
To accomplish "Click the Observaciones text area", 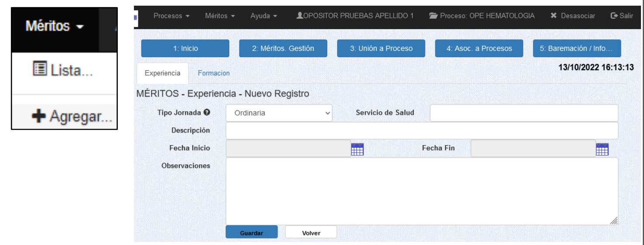I will click(421, 191).
